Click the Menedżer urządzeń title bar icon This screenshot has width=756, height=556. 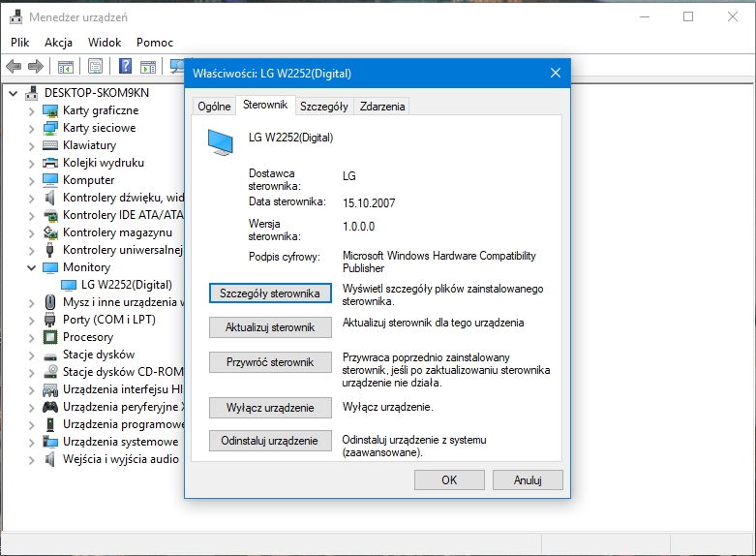(15, 16)
